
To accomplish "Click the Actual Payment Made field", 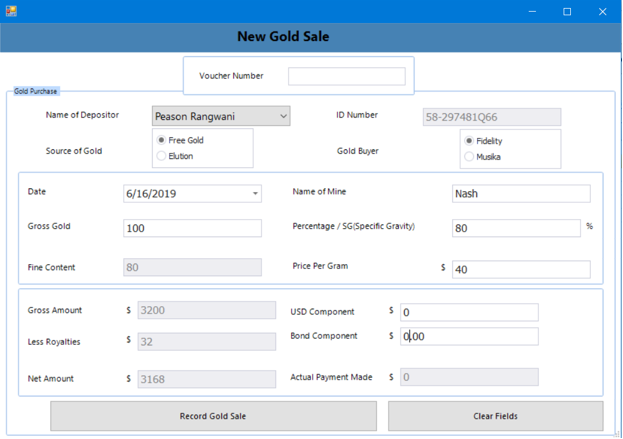I will click(469, 377).
